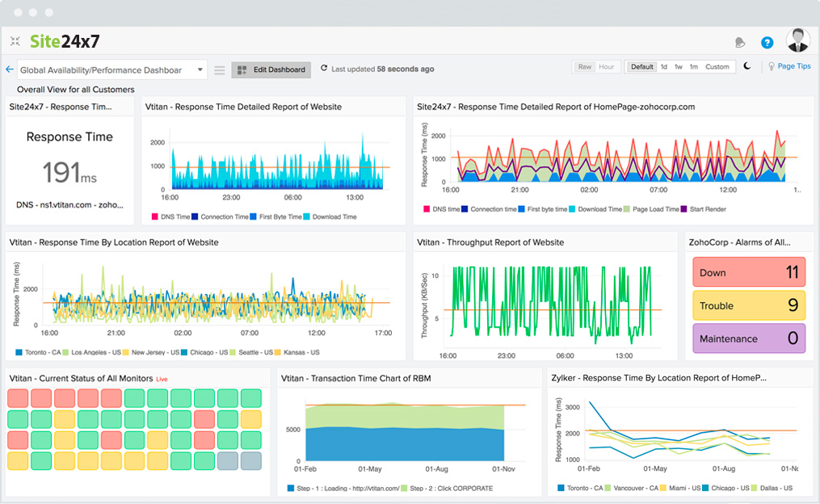
Task: Click the help question mark icon
Action: pyautogui.click(x=766, y=42)
